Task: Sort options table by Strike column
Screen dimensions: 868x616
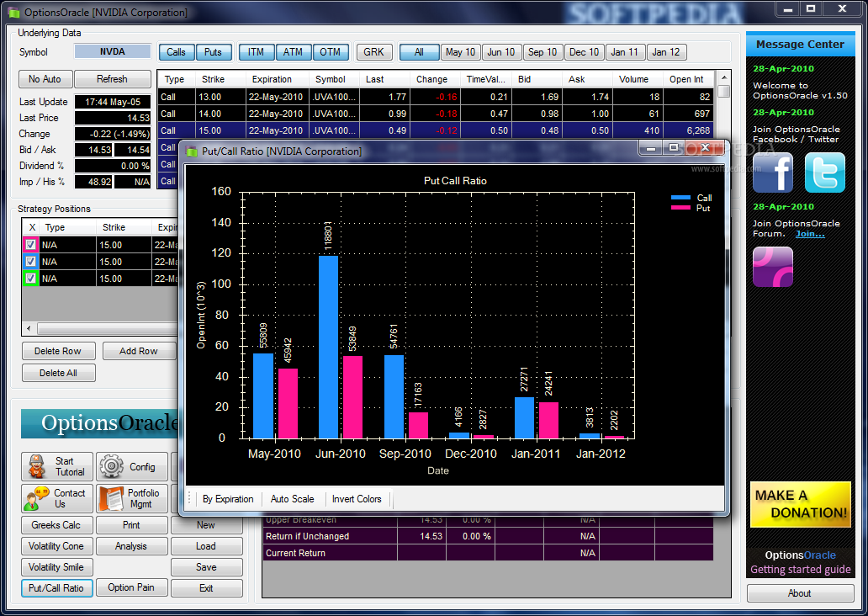Action: 220,79
